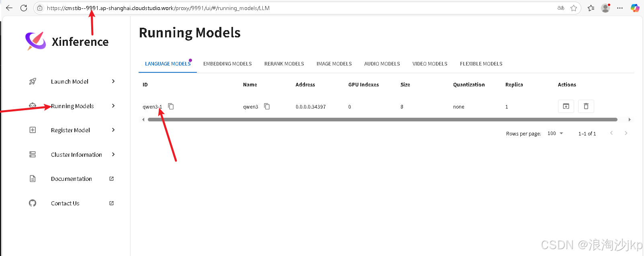Click the robot icon beside Running Models
The image size is (644, 256).
tap(33, 106)
